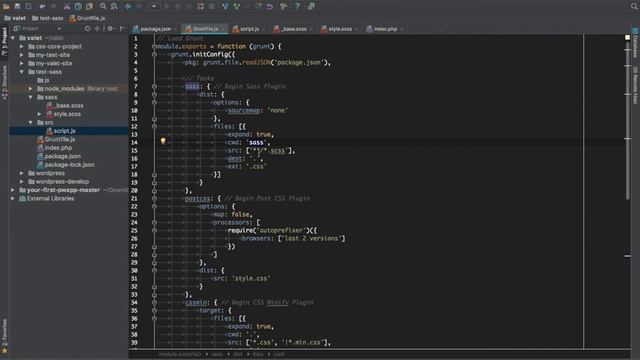Image resolution: width=640 pixels, height=360 pixels.
Task: Collapse the src folder
Action: point(31,122)
